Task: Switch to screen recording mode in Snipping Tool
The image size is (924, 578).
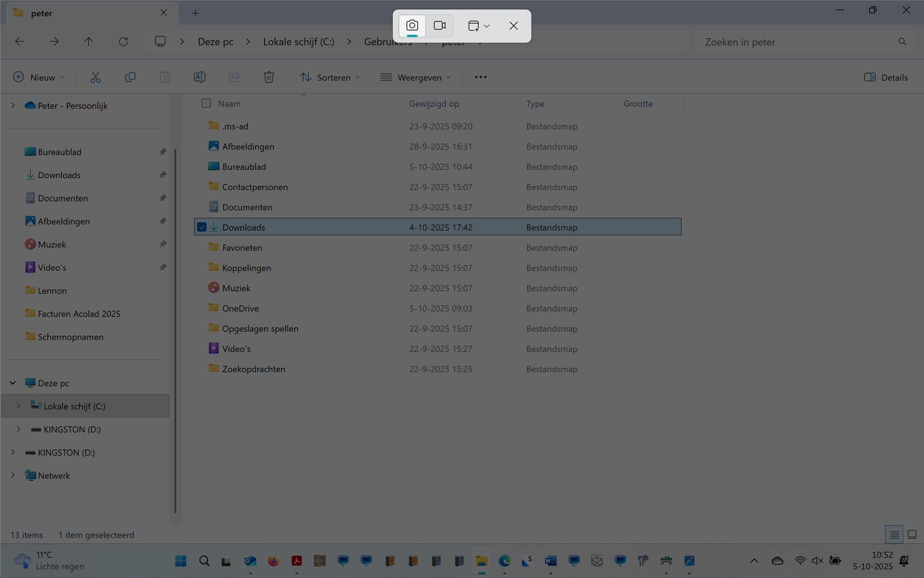Action: pos(440,25)
